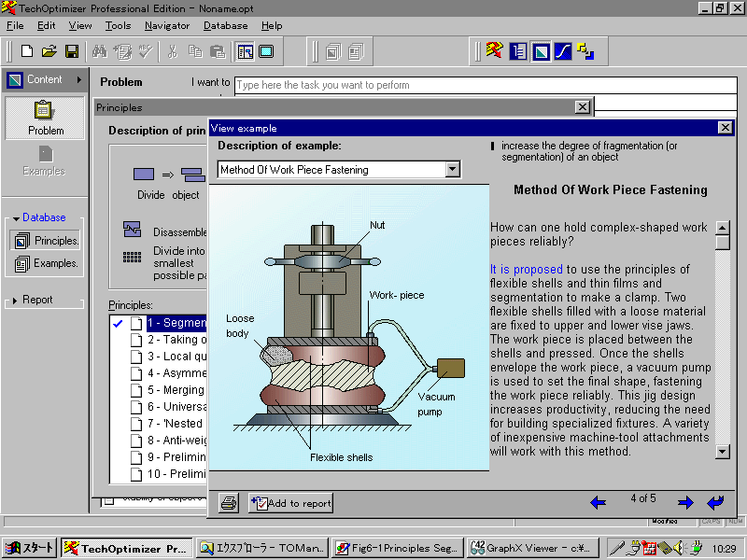Open the Database menu
The image size is (747, 560).
[x=225, y=26]
